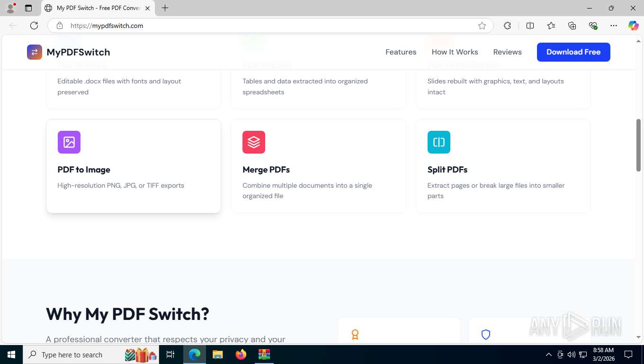This screenshot has height=364, width=644.
Task: Open Task View on taskbar
Action: 170,355
